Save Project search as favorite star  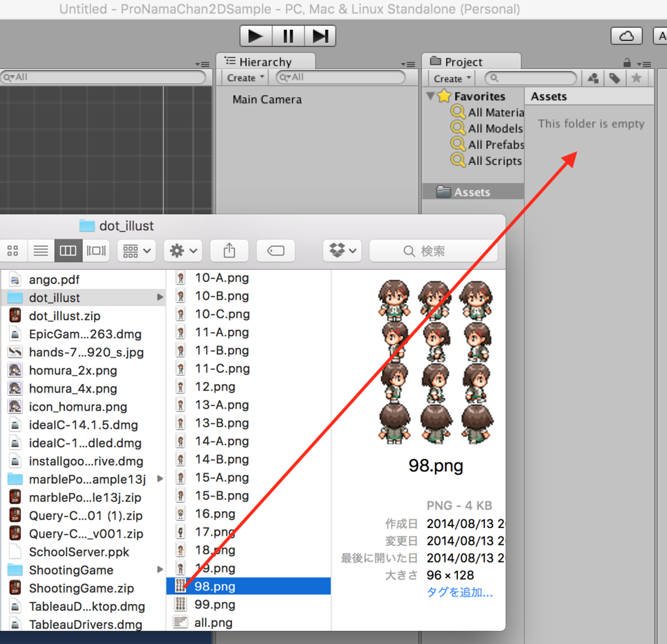coord(636,78)
